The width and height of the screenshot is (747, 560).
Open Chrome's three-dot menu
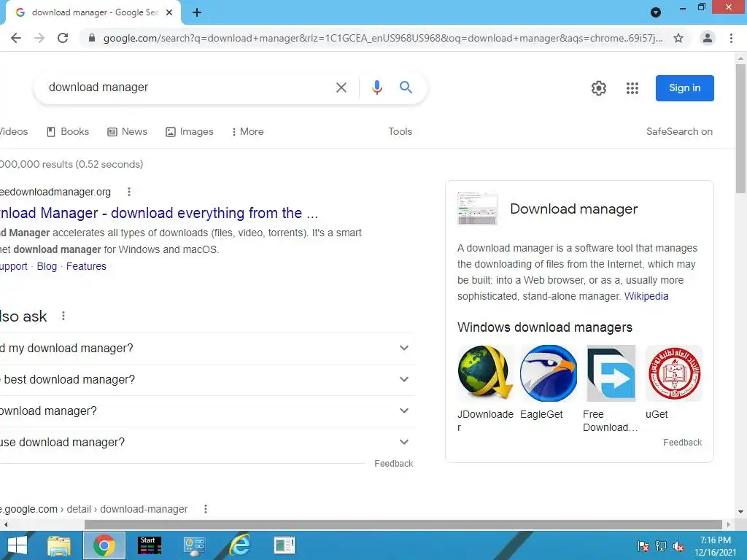(x=731, y=38)
